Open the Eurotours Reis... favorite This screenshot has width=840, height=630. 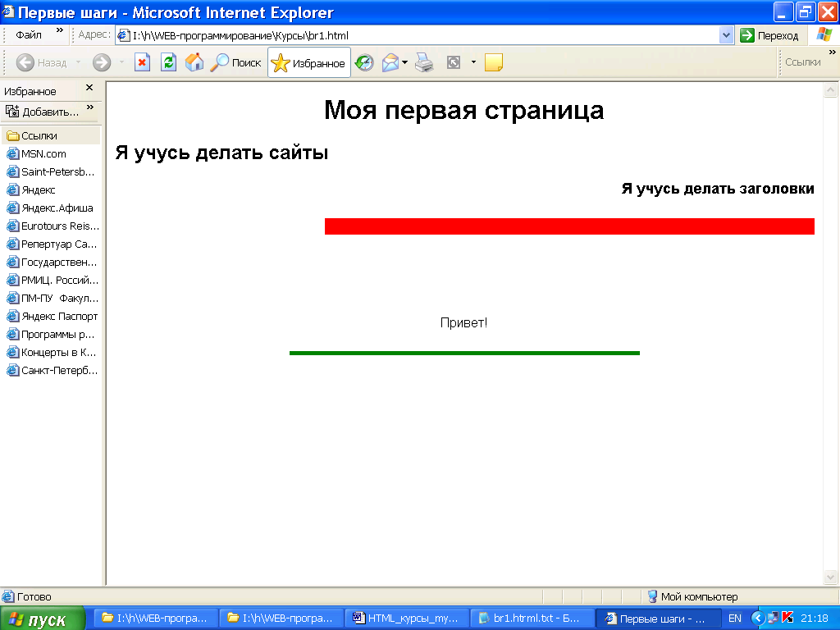[x=52, y=226]
